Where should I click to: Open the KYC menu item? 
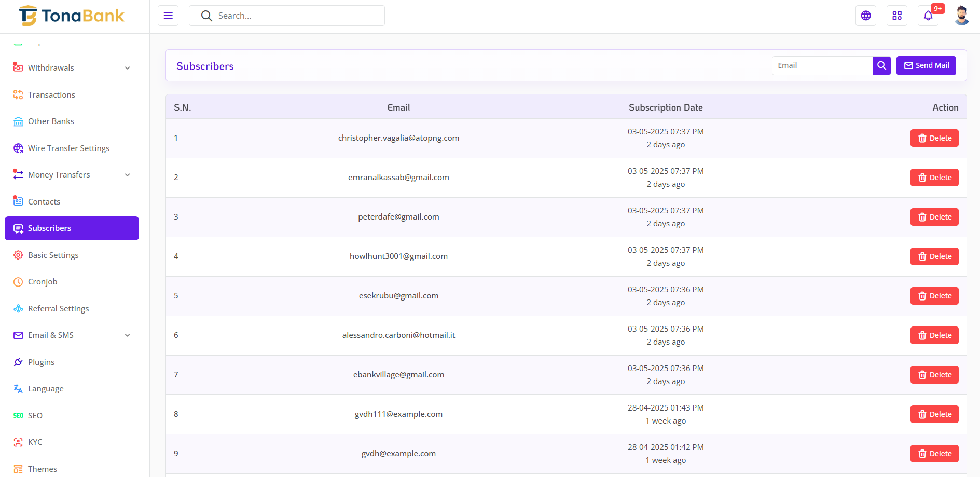click(35, 442)
